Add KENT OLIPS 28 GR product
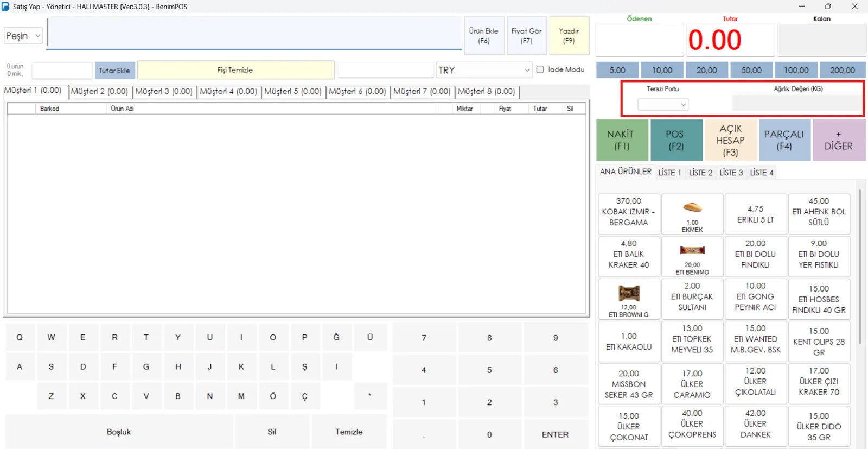Image resolution: width=868 pixels, height=449 pixels. (819, 341)
